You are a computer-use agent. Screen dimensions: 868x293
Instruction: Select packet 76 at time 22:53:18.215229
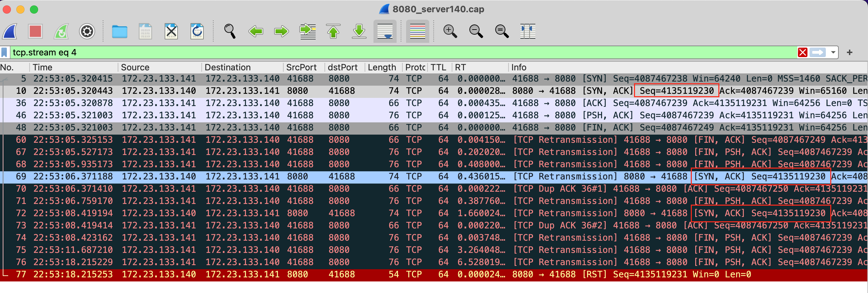[434, 262]
